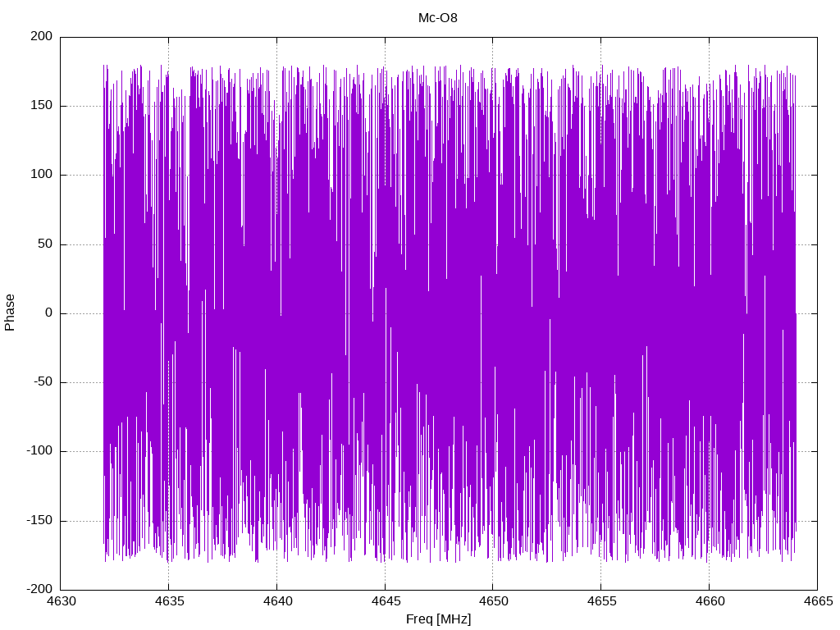Viewport: 840px width, 630px height.
Task: Click the x-axis tick label '4660'
Action: pyautogui.click(x=710, y=601)
